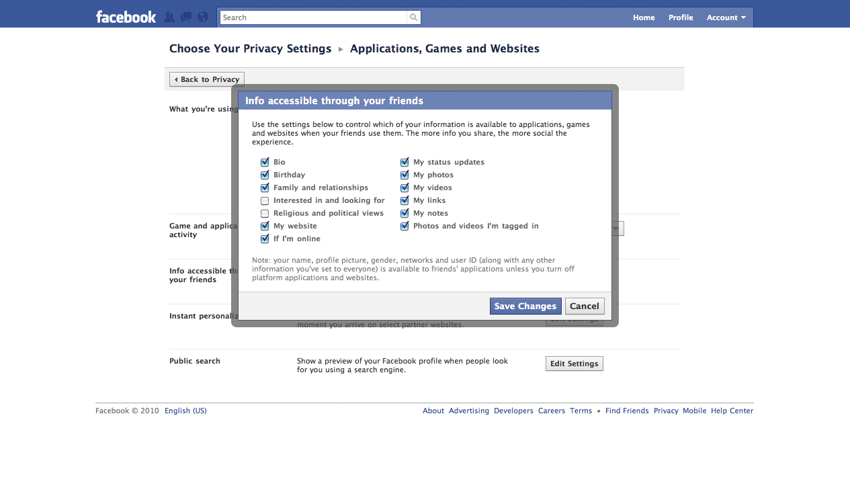Open the Terms footer link

click(581, 411)
